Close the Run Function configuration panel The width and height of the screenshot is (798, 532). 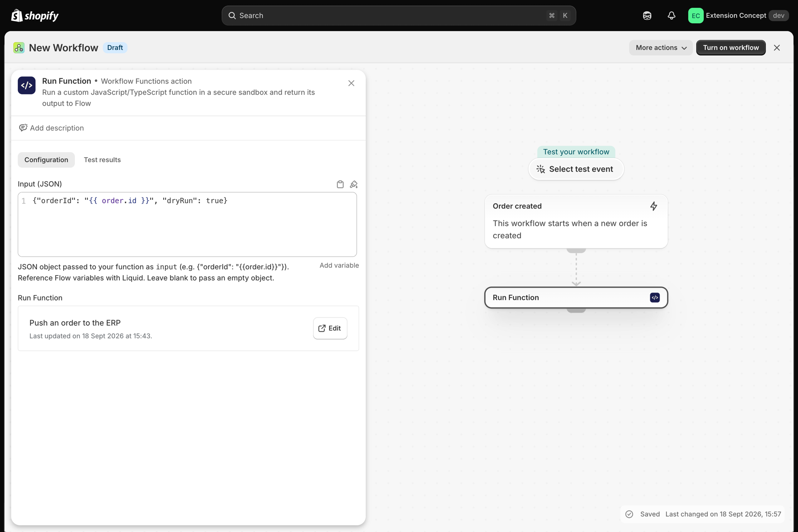tap(351, 83)
